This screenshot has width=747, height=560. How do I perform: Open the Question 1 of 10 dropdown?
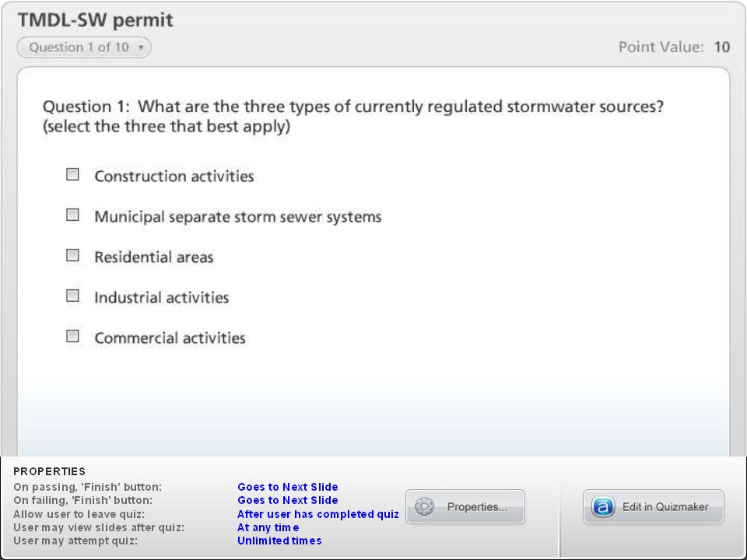tap(84, 47)
